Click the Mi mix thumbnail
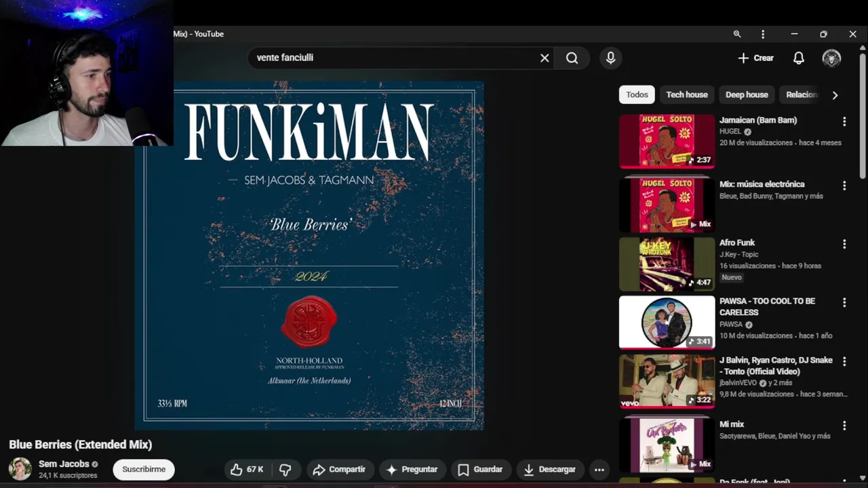868x488 pixels. click(667, 445)
